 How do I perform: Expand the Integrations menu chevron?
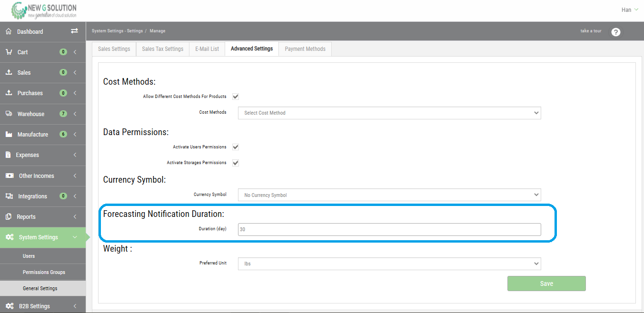coord(75,196)
